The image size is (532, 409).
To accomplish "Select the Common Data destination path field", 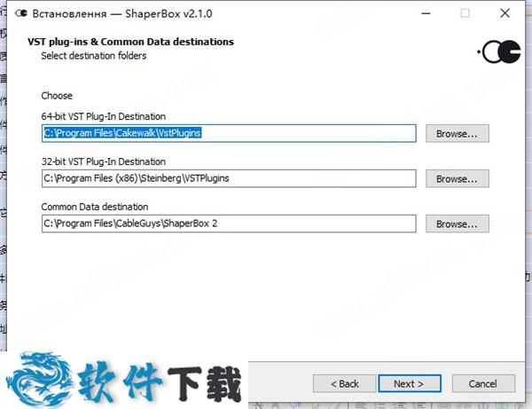I will pos(229,224).
